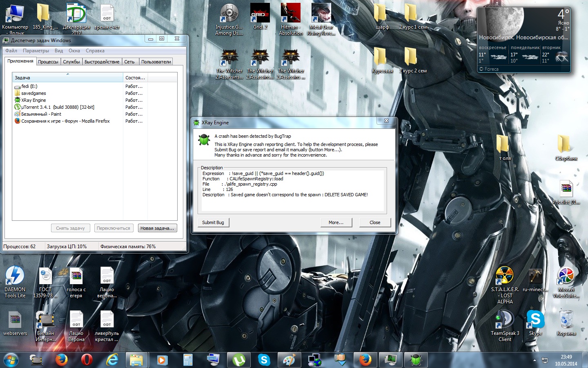Open Windows Explorer from the taskbar
Viewport: 588px width, 368px height.
136,360
